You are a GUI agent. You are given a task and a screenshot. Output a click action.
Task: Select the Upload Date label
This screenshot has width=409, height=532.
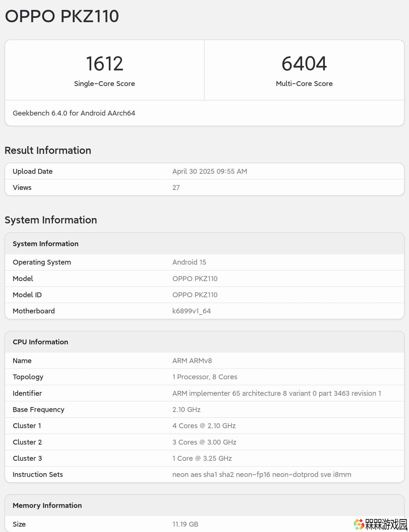pyautogui.click(x=33, y=171)
